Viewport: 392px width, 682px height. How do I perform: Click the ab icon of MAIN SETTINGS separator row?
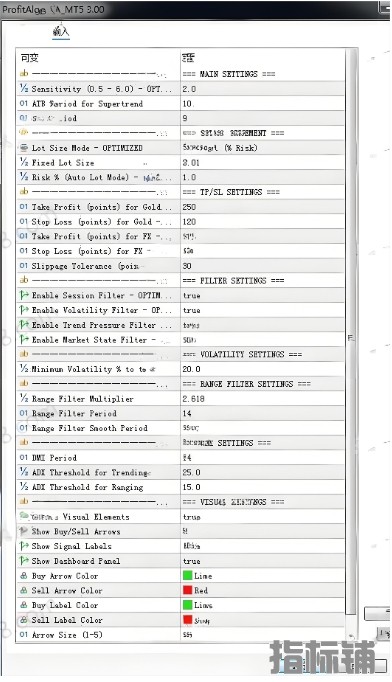(x=24, y=74)
